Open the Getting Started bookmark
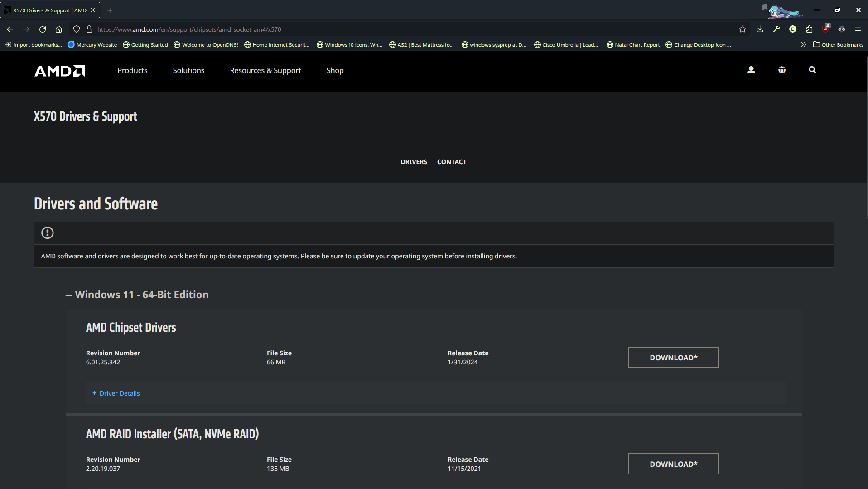This screenshot has height=489, width=868. click(x=145, y=45)
